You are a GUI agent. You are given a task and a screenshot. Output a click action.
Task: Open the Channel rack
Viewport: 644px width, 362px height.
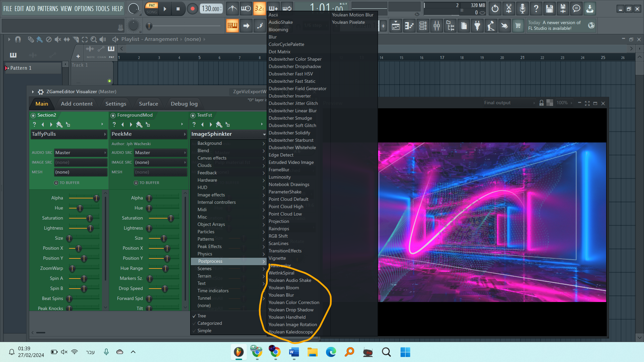pos(423,26)
